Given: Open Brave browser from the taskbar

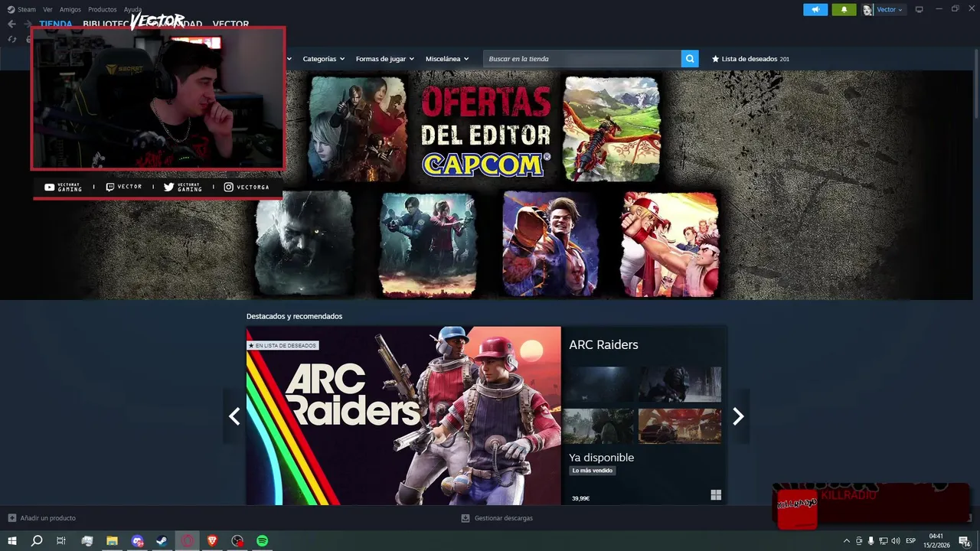Looking at the screenshot, I should click(x=212, y=541).
